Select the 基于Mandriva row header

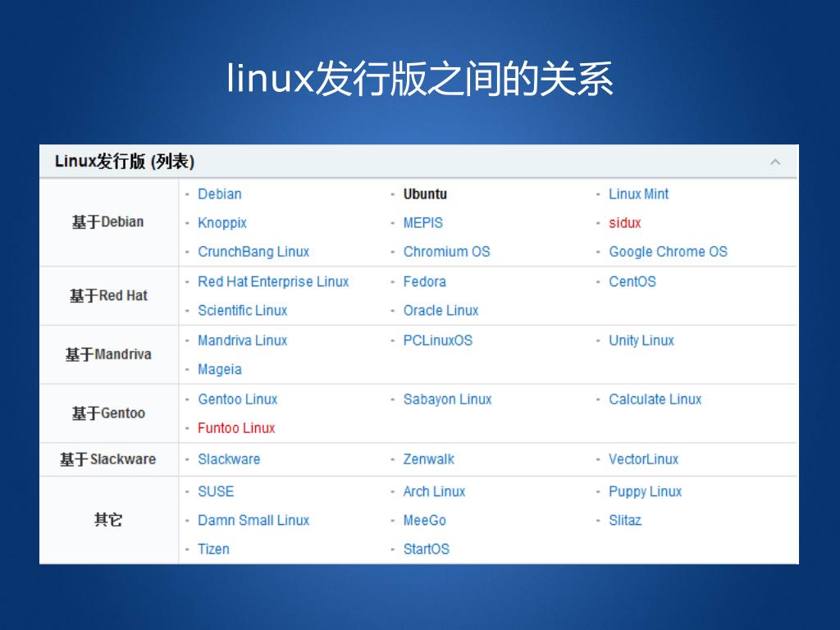click(109, 354)
